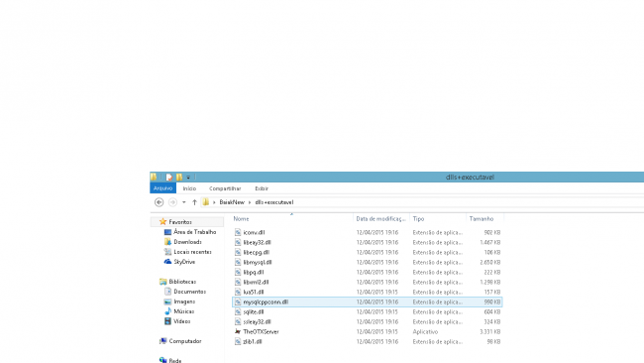
Task: Select the iconv.dll file icon
Action: (x=238, y=232)
